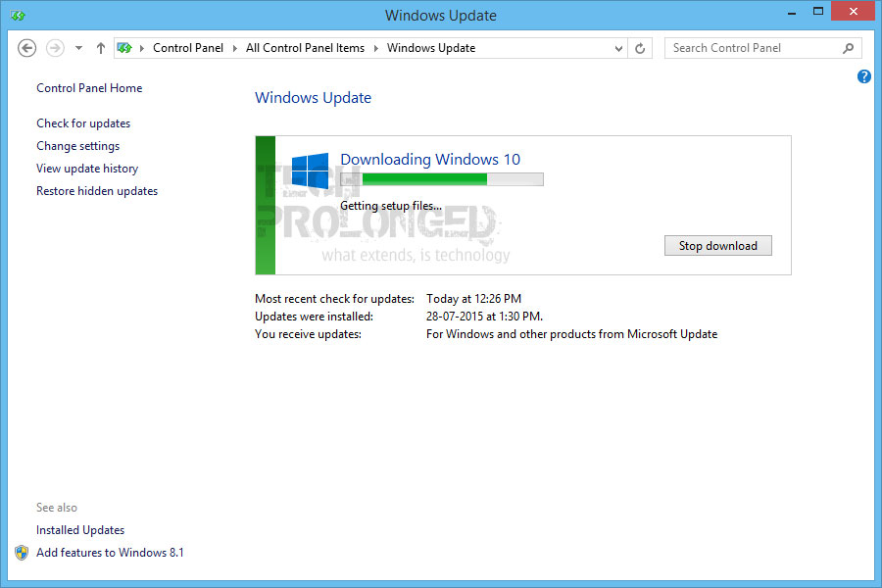This screenshot has width=882, height=588.
Task: Click the Windows 10 logo icon
Action: pyautogui.click(x=310, y=171)
